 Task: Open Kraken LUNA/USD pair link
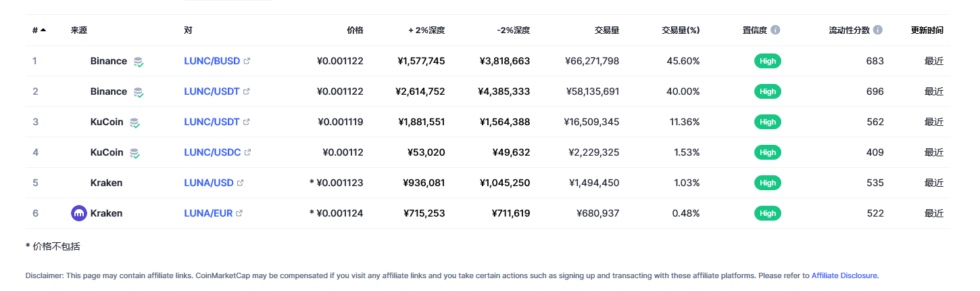click(209, 183)
